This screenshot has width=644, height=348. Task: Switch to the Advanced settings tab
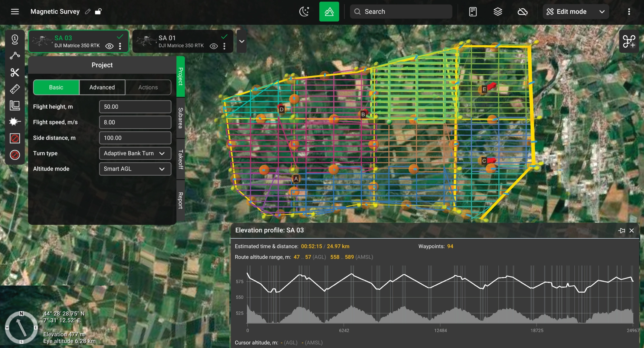[102, 87]
